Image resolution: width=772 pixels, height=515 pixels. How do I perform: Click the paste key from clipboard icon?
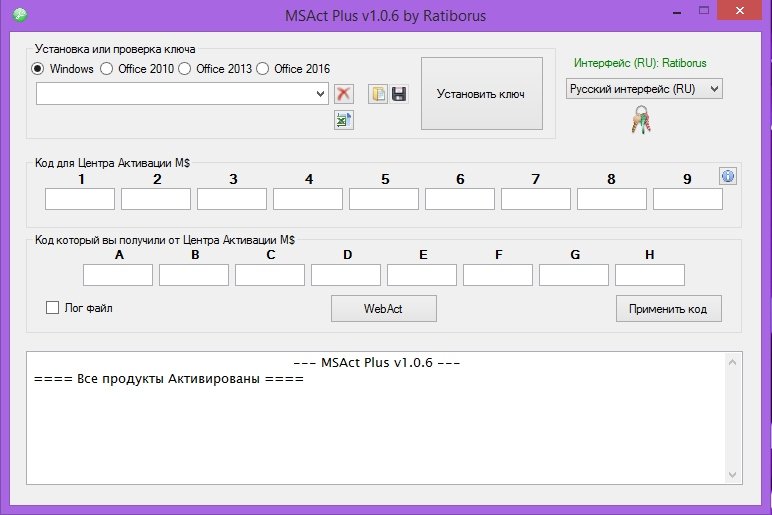[x=378, y=94]
